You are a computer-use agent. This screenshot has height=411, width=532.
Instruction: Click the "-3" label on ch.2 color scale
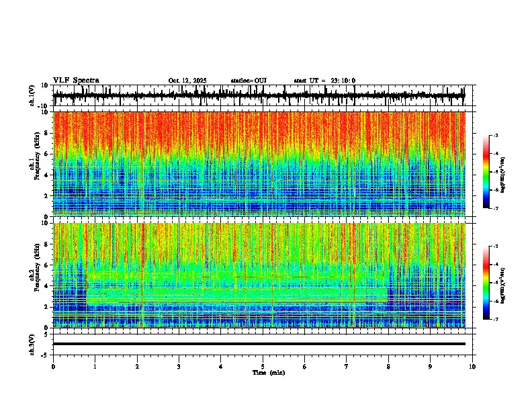[x=496, y=246]
